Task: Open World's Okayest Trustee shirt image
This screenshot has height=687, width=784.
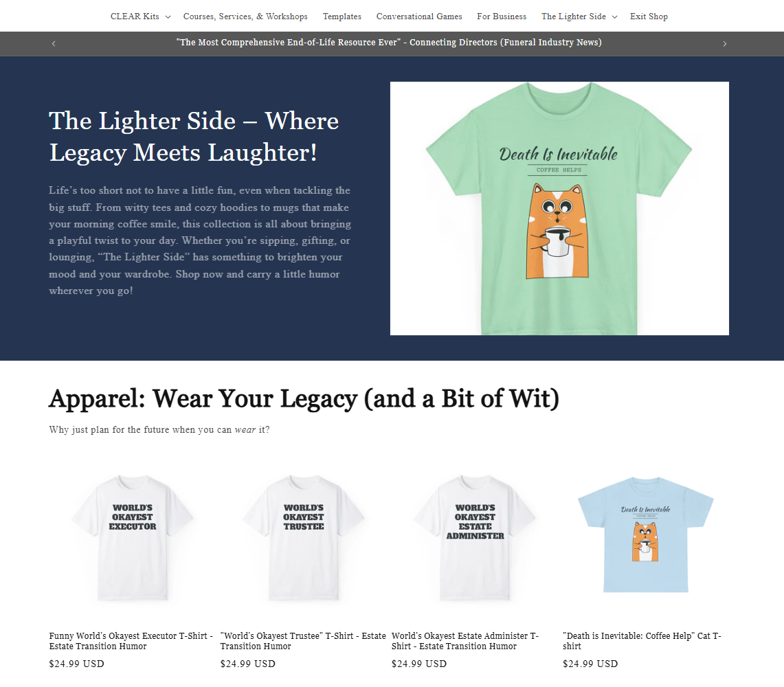Action: click(x=304, y=538)
